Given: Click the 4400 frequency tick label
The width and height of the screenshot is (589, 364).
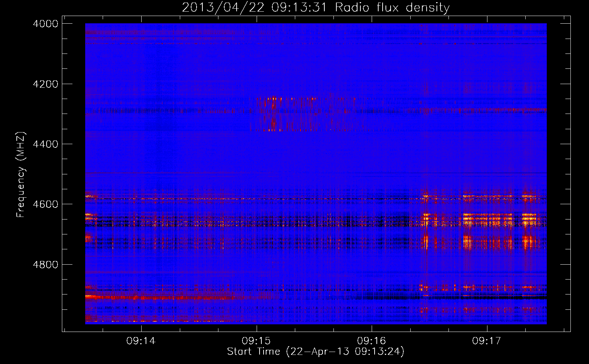Looking at the screenshot, I should (x=46, y=144).
